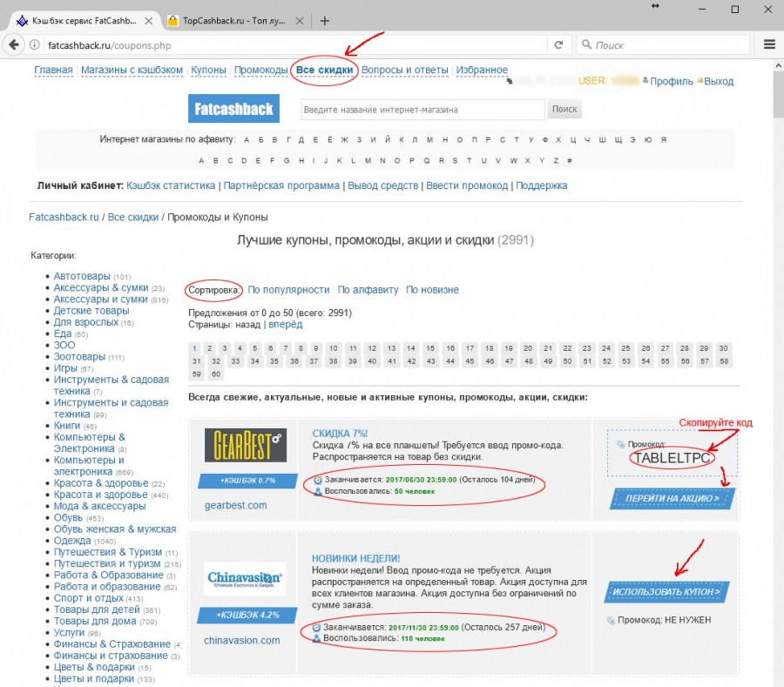This screenshot has width=784, height=687.
Task: Click the site info icon in address bar
Action: point(35,45)
